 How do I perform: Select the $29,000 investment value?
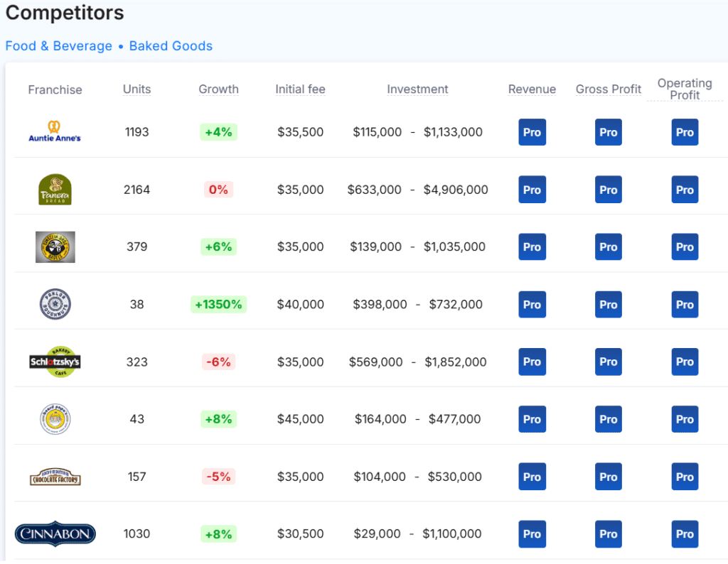pos(377,534)
